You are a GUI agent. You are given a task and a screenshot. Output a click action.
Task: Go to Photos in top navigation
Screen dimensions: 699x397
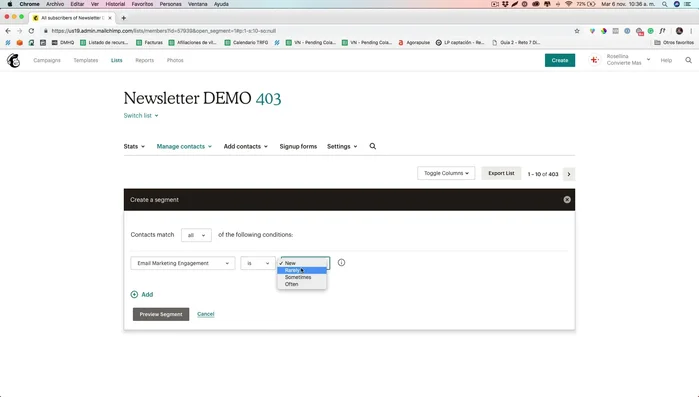[x=175, y=60]
